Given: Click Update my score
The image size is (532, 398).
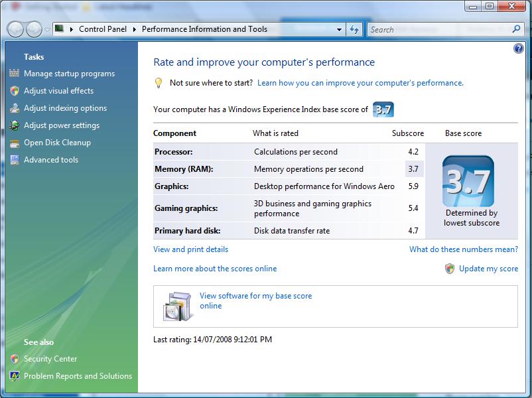Looking at the screenshot, I should pyautogui.click(x=489, y=269).
